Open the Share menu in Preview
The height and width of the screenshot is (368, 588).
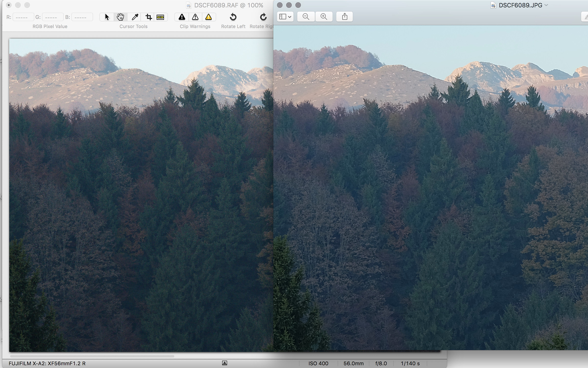[x=344, y=17]
